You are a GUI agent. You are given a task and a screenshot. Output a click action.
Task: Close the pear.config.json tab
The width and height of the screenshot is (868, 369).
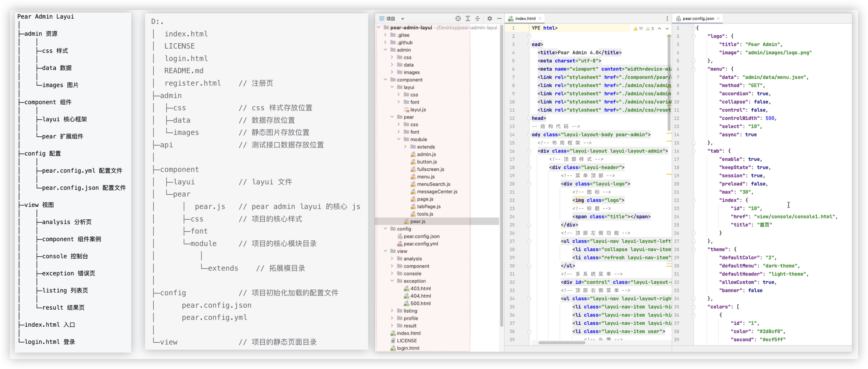[x=718, y=19]
